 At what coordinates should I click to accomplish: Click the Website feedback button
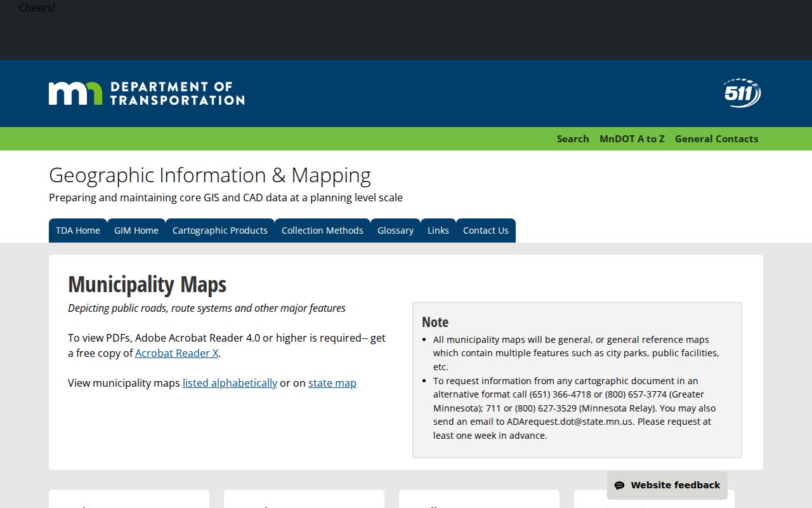pyautogui.click(x=667, y=485)
